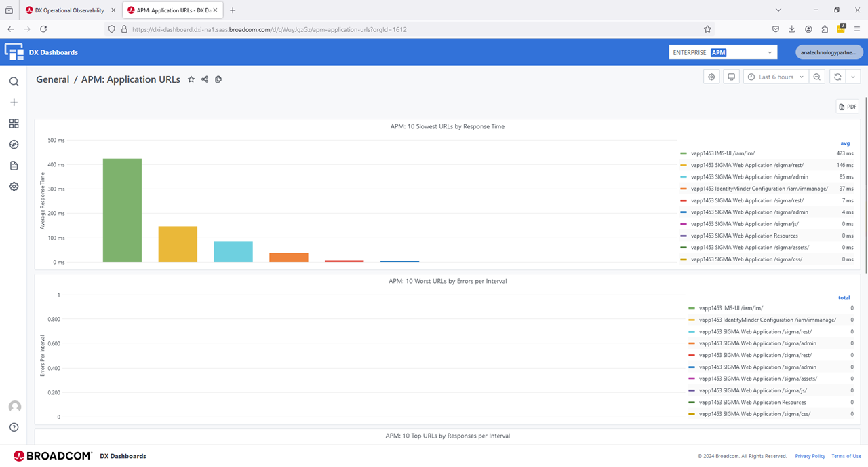868x467 pixels.
Task: Open the Dashboards grid icon in sidebar
Action: [14, 124]
